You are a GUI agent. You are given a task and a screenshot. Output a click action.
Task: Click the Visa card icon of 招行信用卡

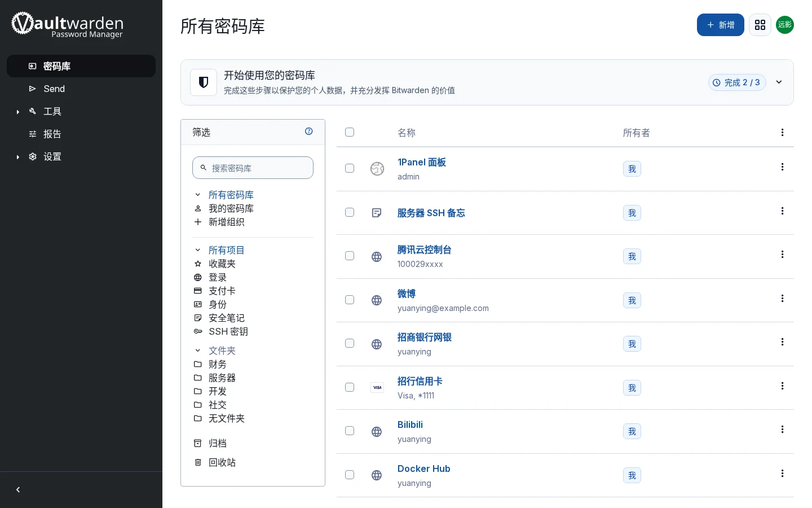tap(377, 388)
